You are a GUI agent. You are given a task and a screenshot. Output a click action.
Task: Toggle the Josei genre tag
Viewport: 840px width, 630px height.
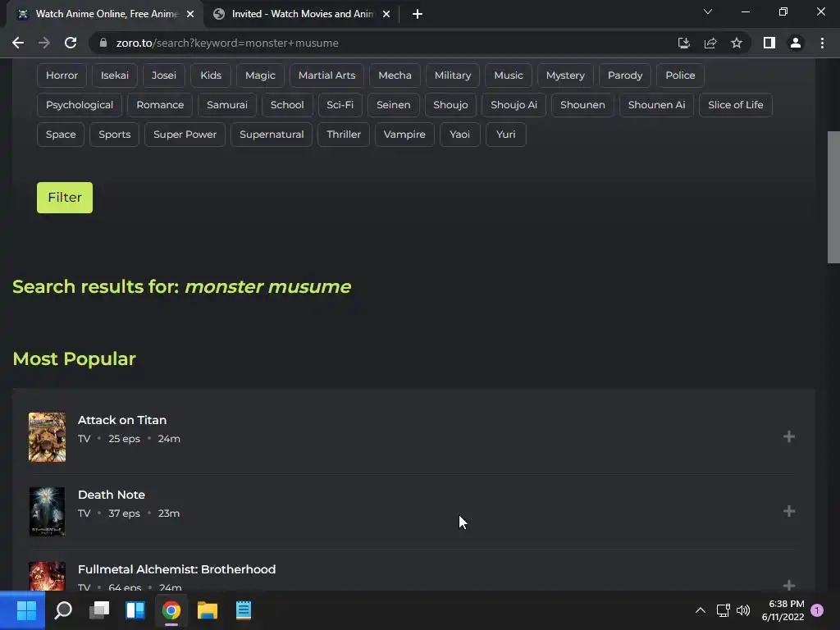tap(164, 75)
